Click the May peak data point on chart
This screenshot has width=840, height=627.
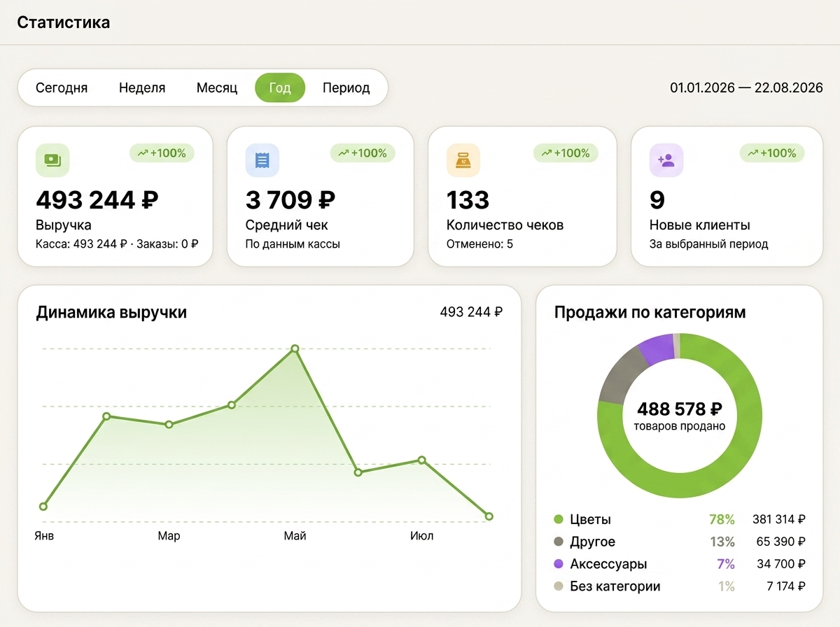tap(295, 348)
